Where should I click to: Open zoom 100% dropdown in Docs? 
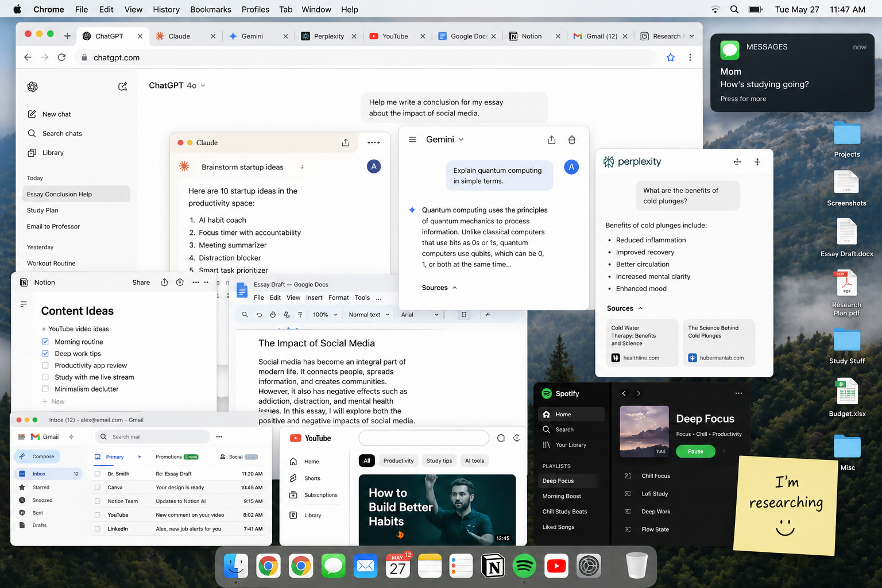click(324, 315)
